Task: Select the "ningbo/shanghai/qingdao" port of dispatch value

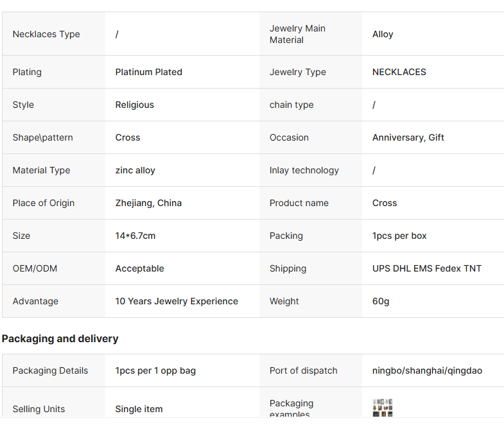Action: [x=427, y=370]
